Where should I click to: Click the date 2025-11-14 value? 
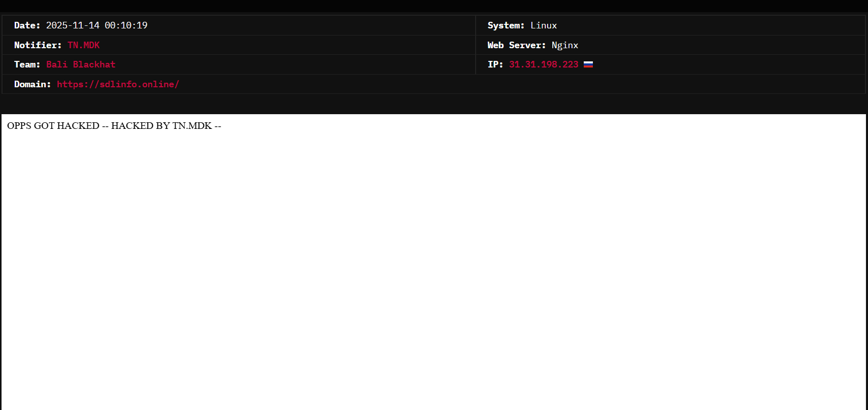(73, 25)
